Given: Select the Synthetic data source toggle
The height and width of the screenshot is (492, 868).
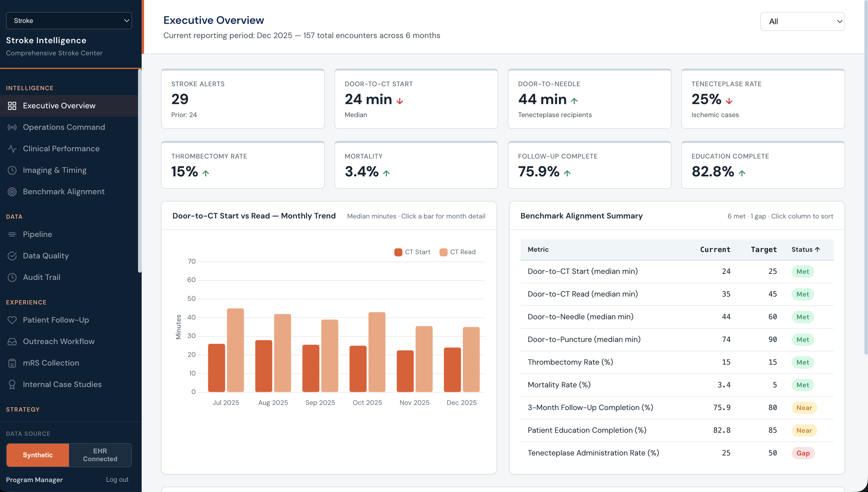Looking at the screenshot, I should click(x=38, y=455).
